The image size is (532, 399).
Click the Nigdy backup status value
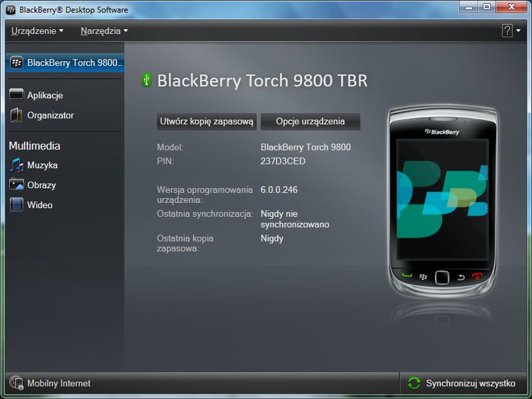click(x=272, y=239)
